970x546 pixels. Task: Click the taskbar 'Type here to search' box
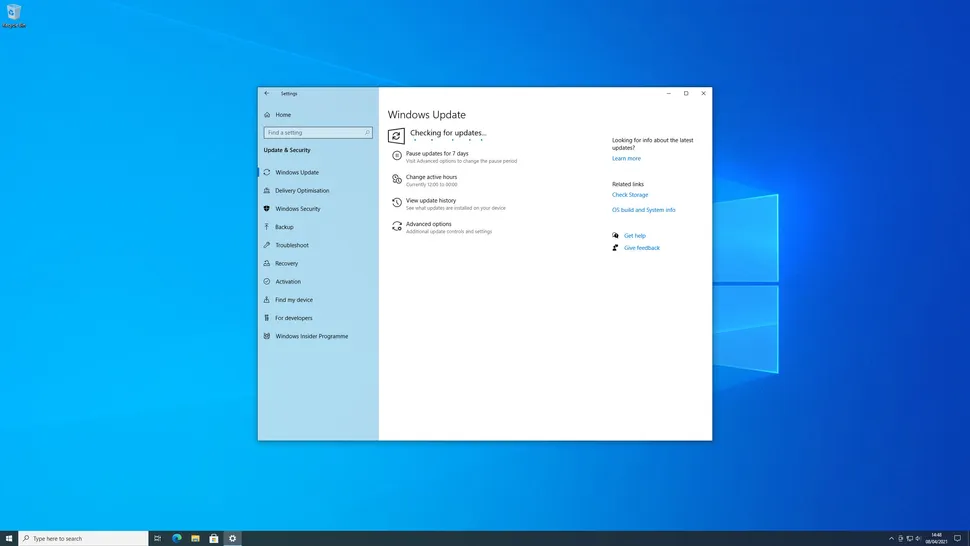[x=84, y=539]
